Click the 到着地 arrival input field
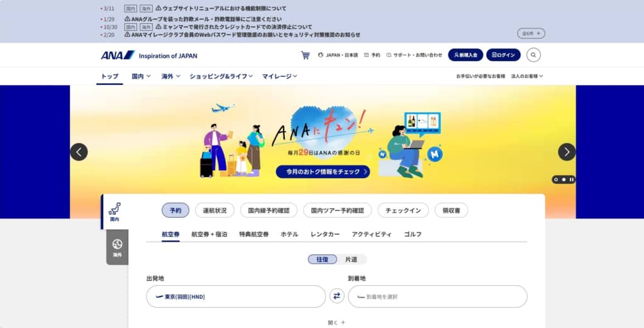Screen dimensions: 644x328 click(x=437, y=297)
